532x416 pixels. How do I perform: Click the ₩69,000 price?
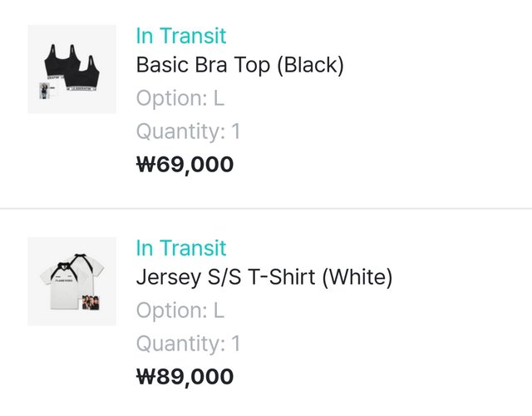[x=185, y=165]
